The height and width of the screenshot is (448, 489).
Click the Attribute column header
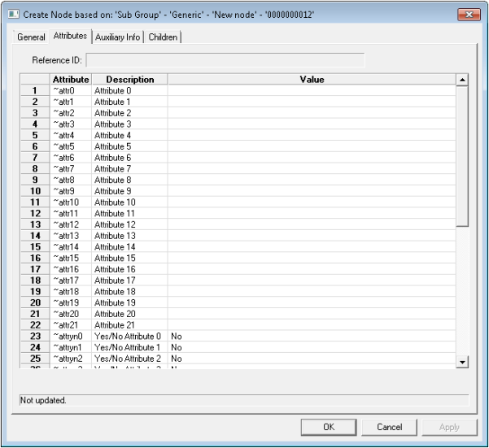click(71, 80)
